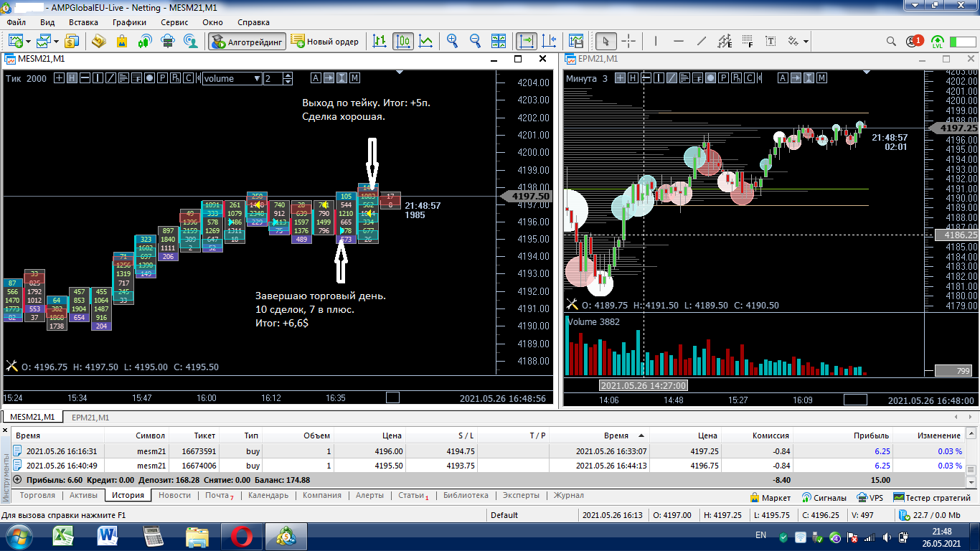
Task: Select the Fibonacci retracement tool
Action: (748, 41)
